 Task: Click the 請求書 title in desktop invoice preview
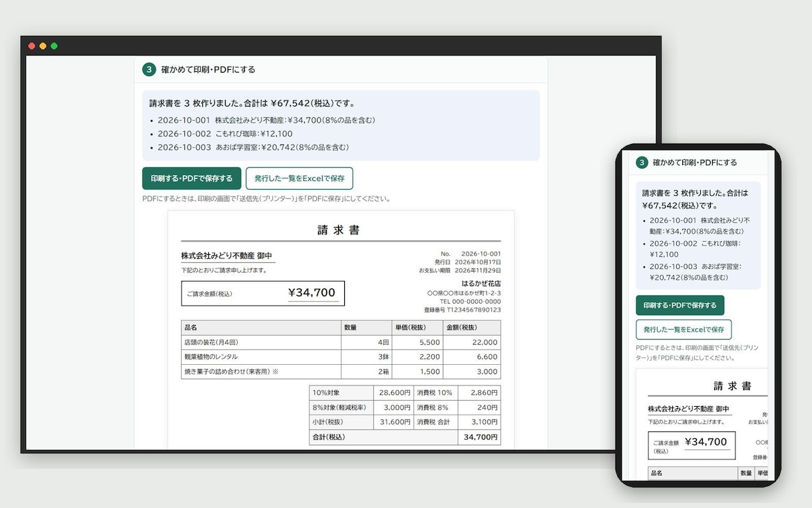tap(339, 230)
